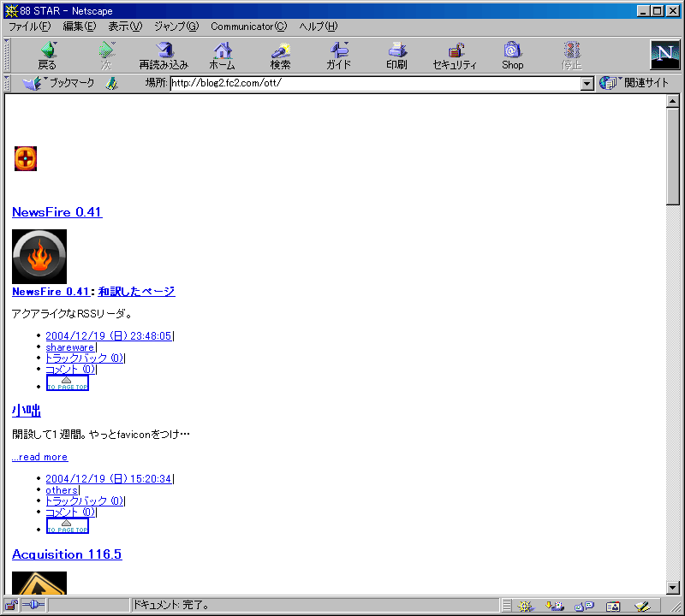The image size is (685, 616).
Task: Click the component bar grip handle
Action: coord(507,606)
